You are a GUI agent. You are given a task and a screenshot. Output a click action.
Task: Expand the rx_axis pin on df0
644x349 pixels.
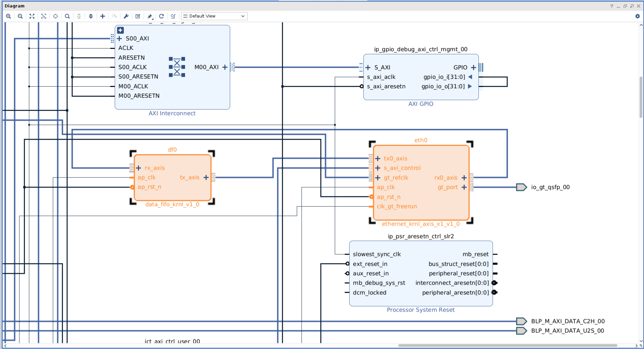[138, 168]
